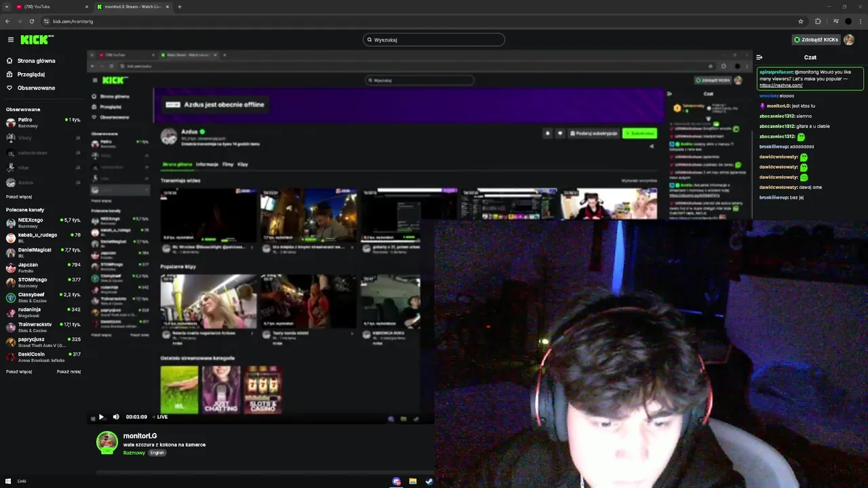Viewport: 868px width, 488px height.
Task: Open the media control icon in browser toolbar
Action: (x=835, y=21)
